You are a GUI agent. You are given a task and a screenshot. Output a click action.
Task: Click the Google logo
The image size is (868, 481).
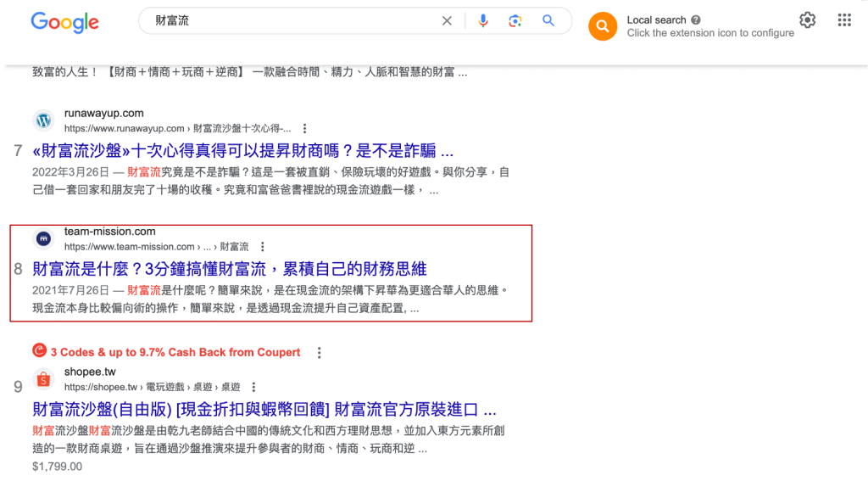(64, 22)
